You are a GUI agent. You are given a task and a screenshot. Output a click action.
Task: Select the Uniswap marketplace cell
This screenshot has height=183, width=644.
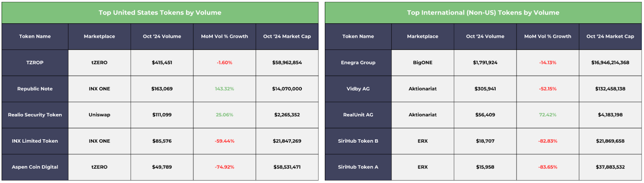pos(99,115)
